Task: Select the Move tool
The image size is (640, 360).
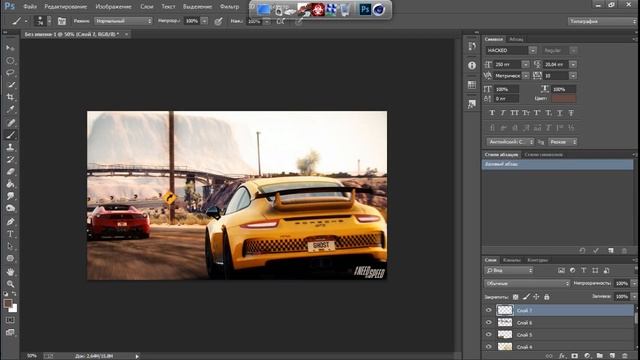Action: pyautogui.click(x=10, y=48)
